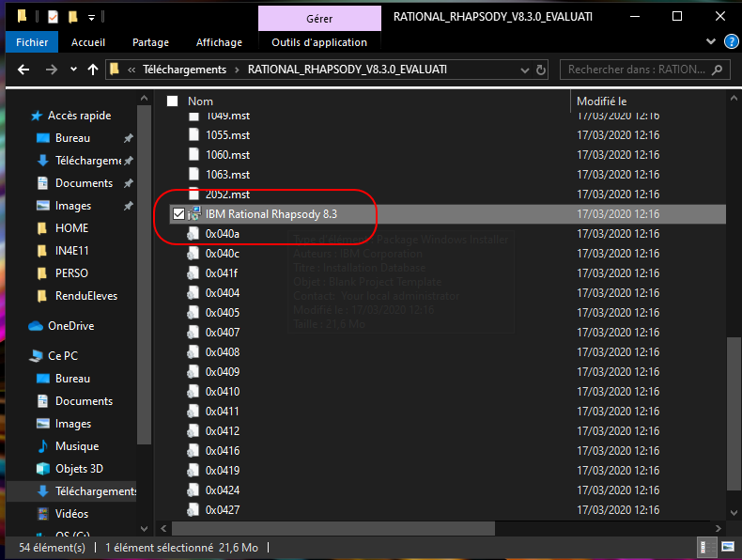Viewport: 742px width, 560px height.
Task: Select the 0x041f file icon
Action: [x=193, y=273]
